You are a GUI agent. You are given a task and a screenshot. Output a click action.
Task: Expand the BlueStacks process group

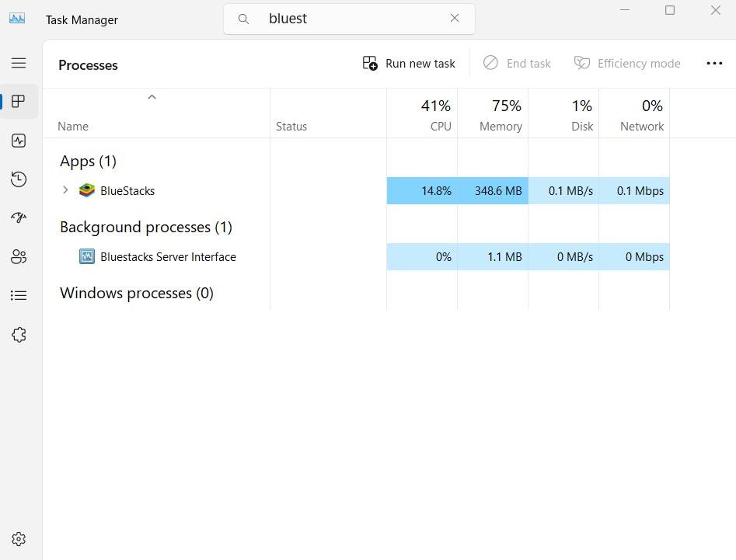coord(65,190)
